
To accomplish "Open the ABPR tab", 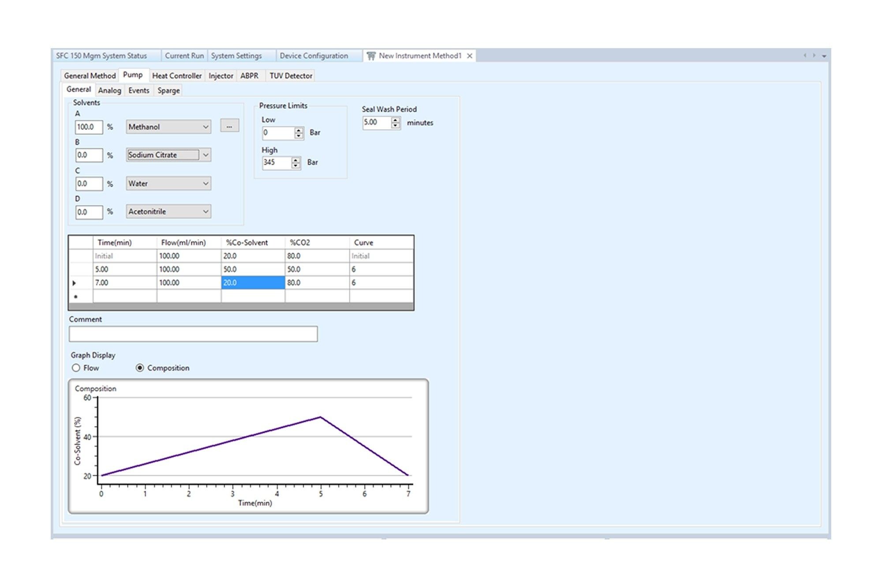I will click(250, 76).
